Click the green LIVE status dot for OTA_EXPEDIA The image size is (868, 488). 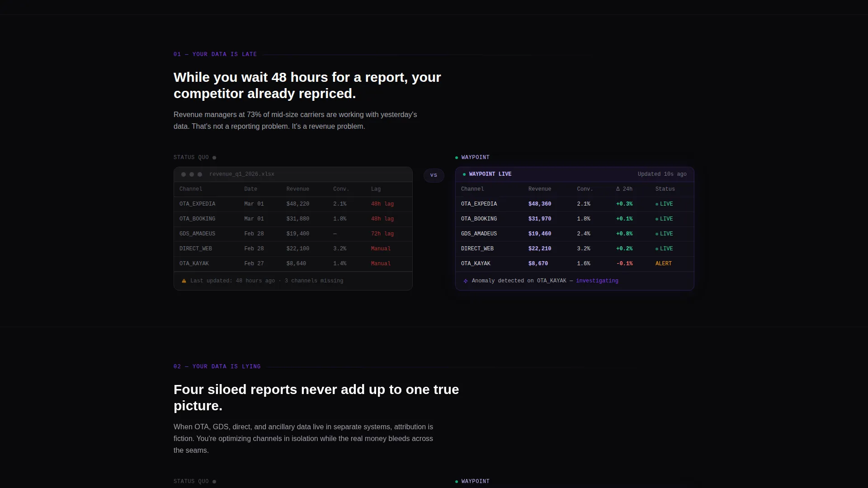(657, 204)
